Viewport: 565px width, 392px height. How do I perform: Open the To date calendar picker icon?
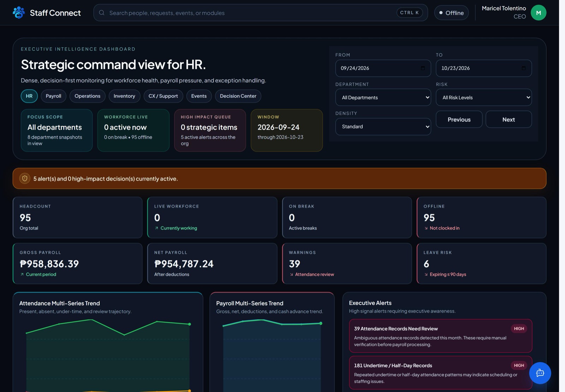tap(523, 68)
